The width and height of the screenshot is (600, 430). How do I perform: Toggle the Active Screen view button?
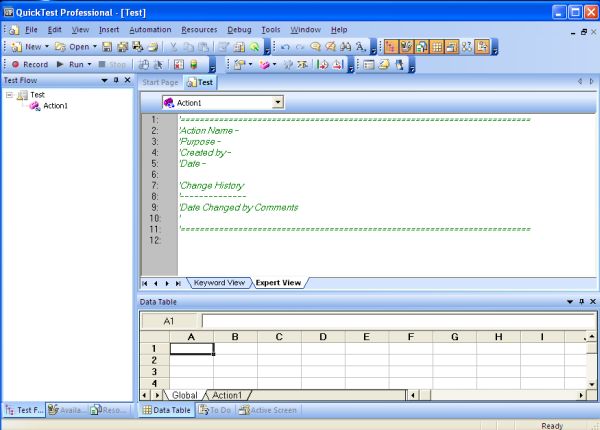452,47
